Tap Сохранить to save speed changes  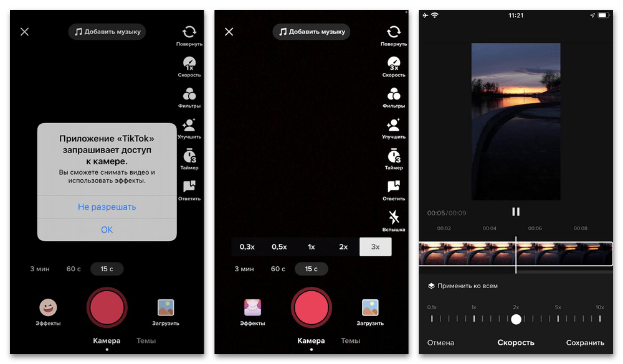coord(585,343)
